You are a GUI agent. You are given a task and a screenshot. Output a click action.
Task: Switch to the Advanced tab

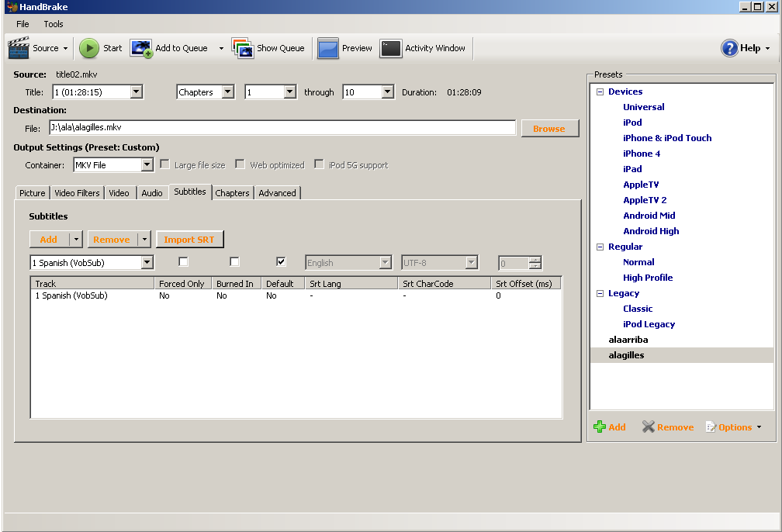tap(277, 193)
